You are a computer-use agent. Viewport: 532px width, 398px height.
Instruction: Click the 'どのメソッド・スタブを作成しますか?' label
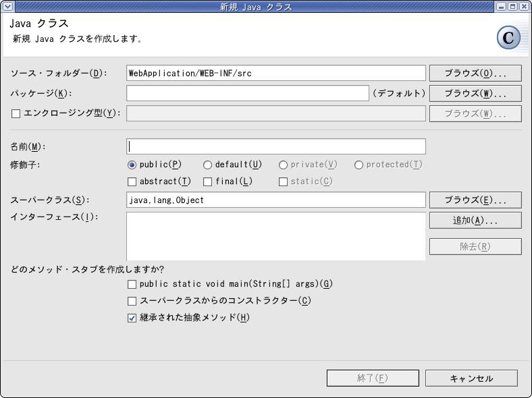87,270
